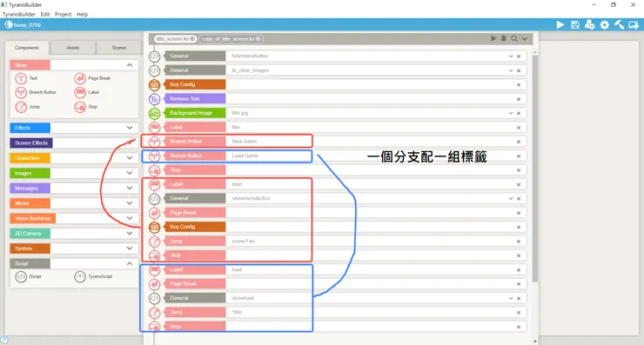Open the Help menu
Image resolution: width=644 pixels, height=345 pixels.
[82, 15]
